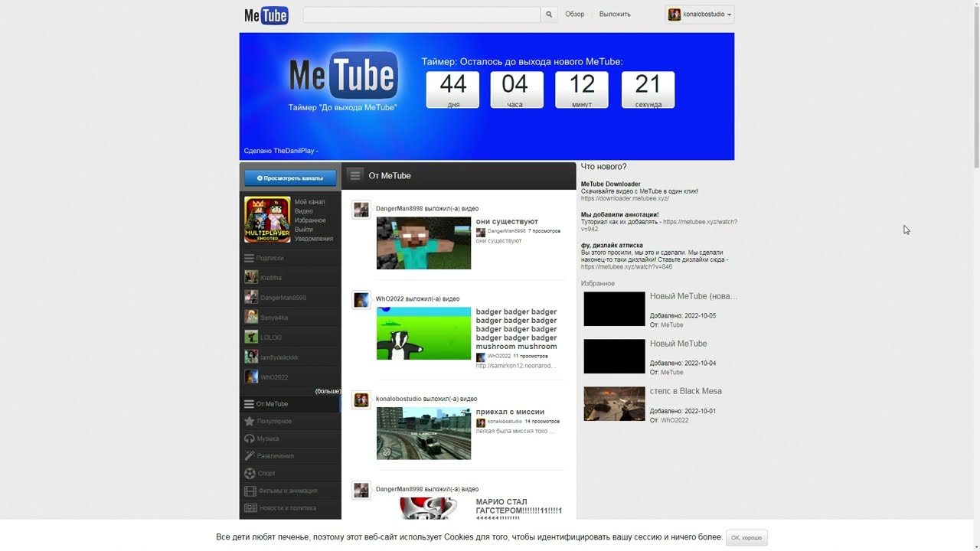Open Избранное link in sidebar
Viewport: 980px width, 551px height.
(310, 220)
